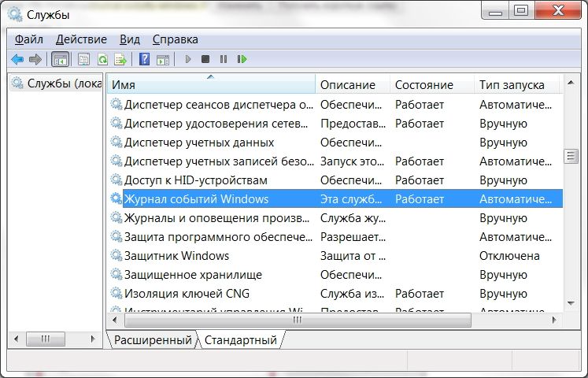Switch to the Расширенный tab
This screenshot has height=378, width=588.
(x=153, y=339)
